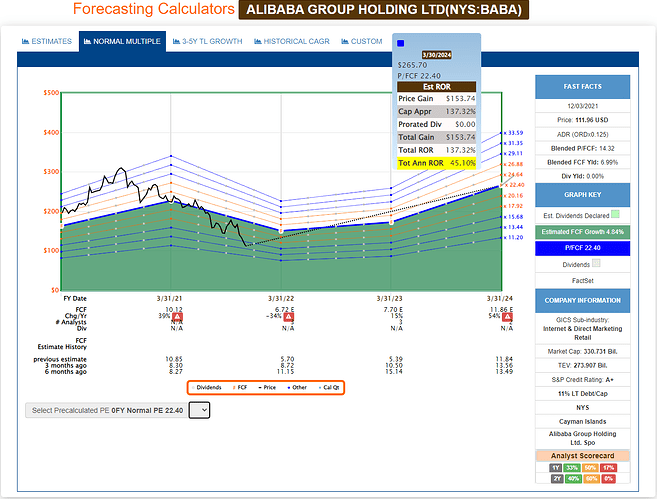Click the x 33.59 multiple label
Viewport: 657px width, 499px height.
(513, 133)
